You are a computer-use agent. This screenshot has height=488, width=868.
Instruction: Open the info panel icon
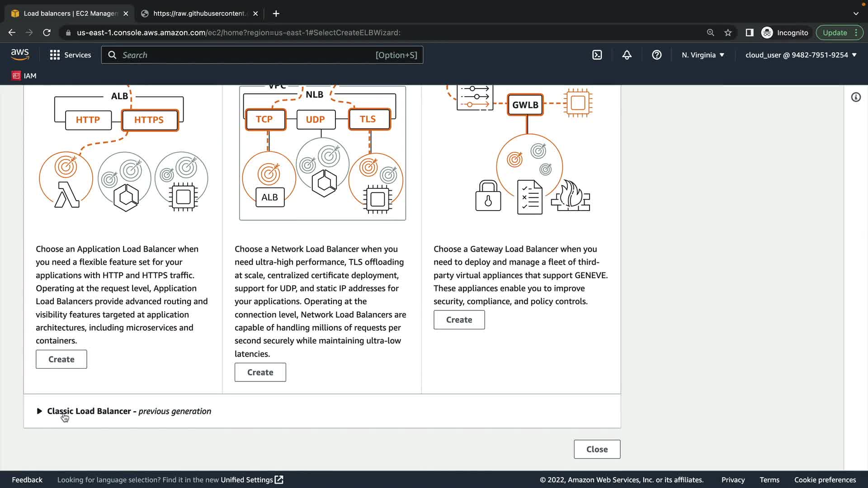[x=855, y=97]
